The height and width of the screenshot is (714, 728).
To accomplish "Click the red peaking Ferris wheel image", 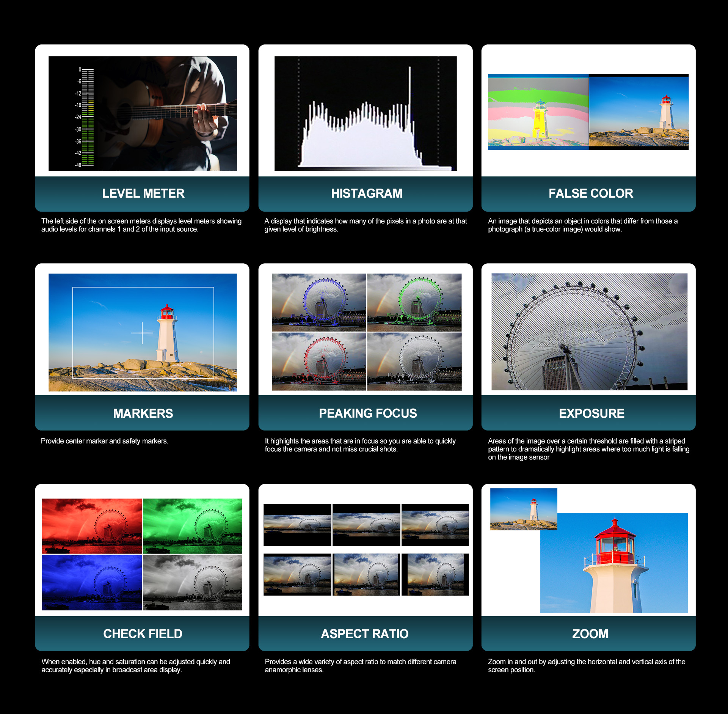I will [x=319, y=361].
